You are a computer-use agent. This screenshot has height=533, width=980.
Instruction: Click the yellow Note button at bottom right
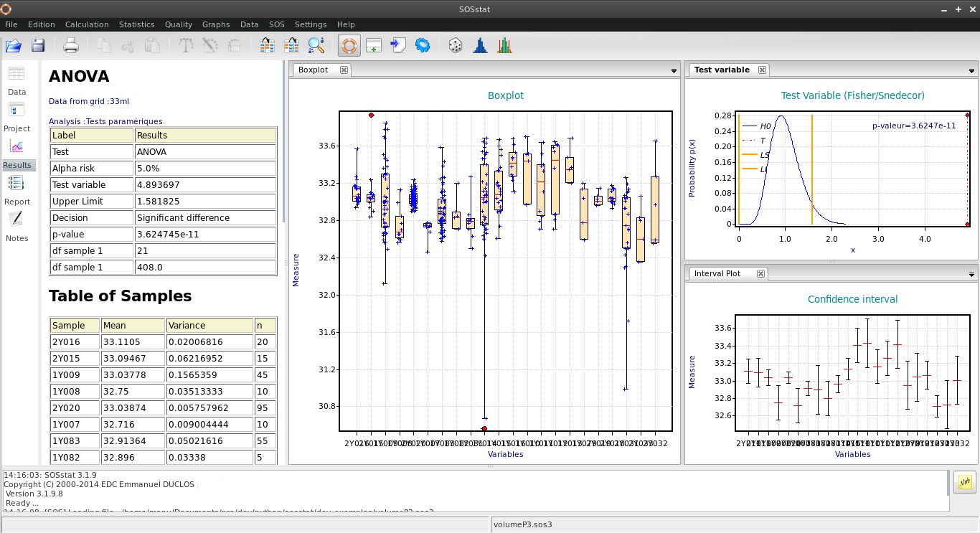(965, 482)
